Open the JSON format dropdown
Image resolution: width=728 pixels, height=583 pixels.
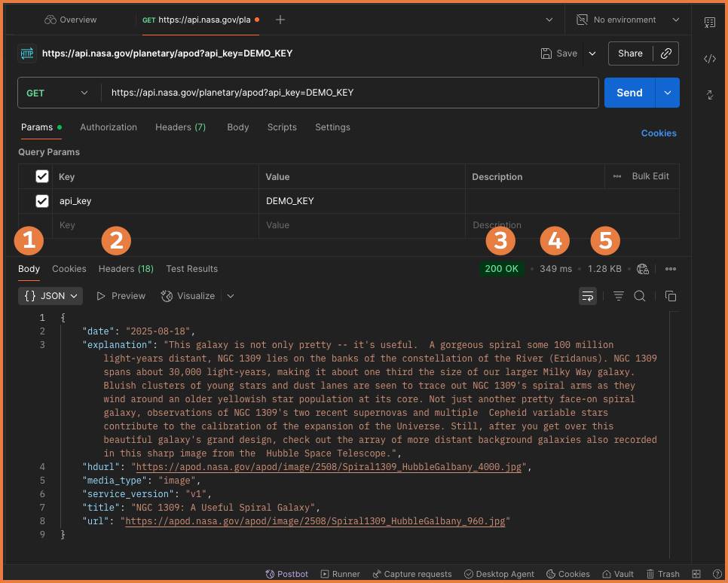(50, 296)
